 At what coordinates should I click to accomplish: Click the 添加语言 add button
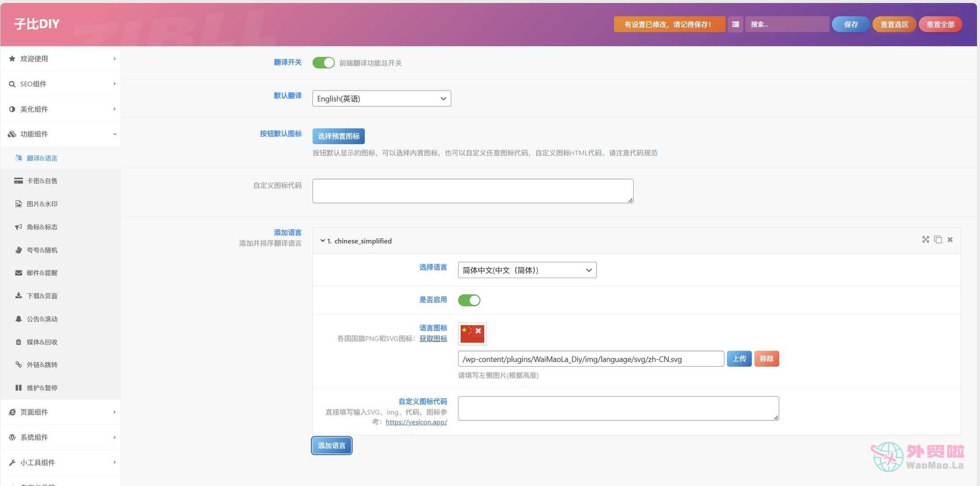coord(331,445)
